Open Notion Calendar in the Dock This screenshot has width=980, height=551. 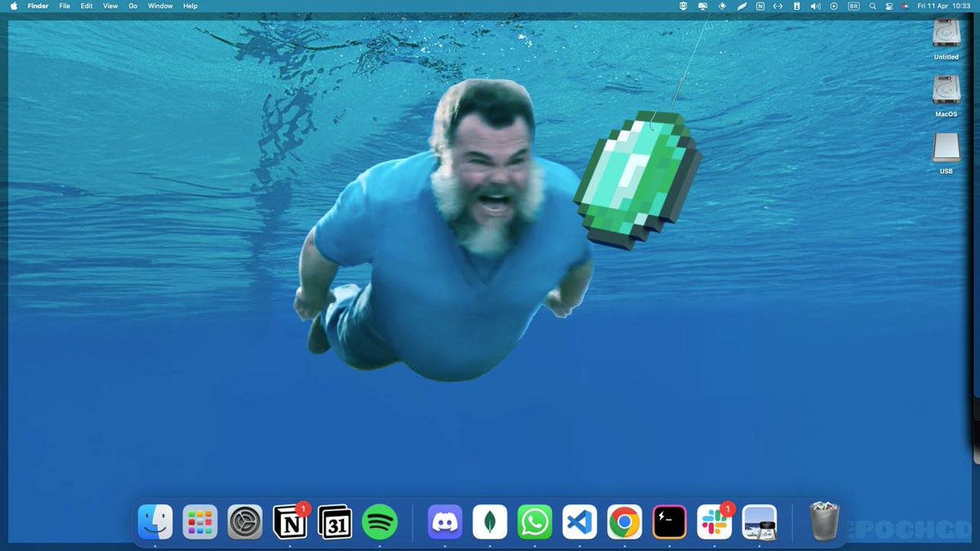[x=335, y=522]
